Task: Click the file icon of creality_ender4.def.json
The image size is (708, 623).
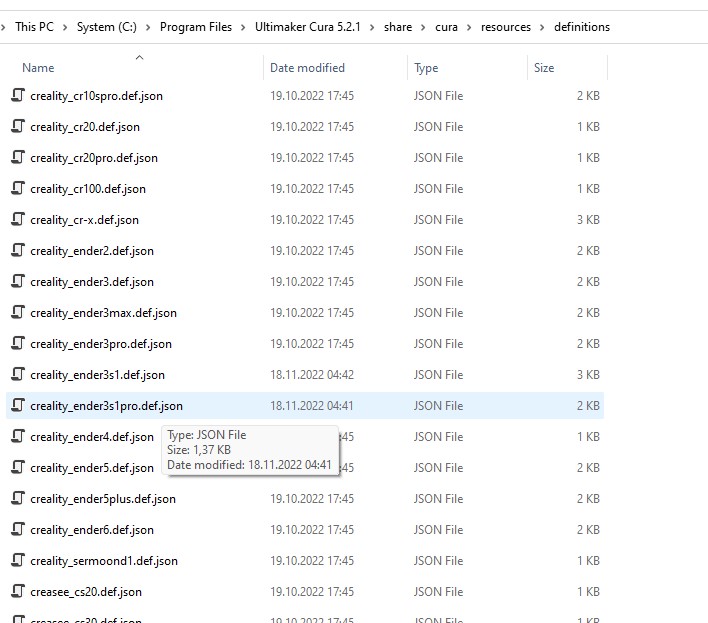Action: pos(18,436)
